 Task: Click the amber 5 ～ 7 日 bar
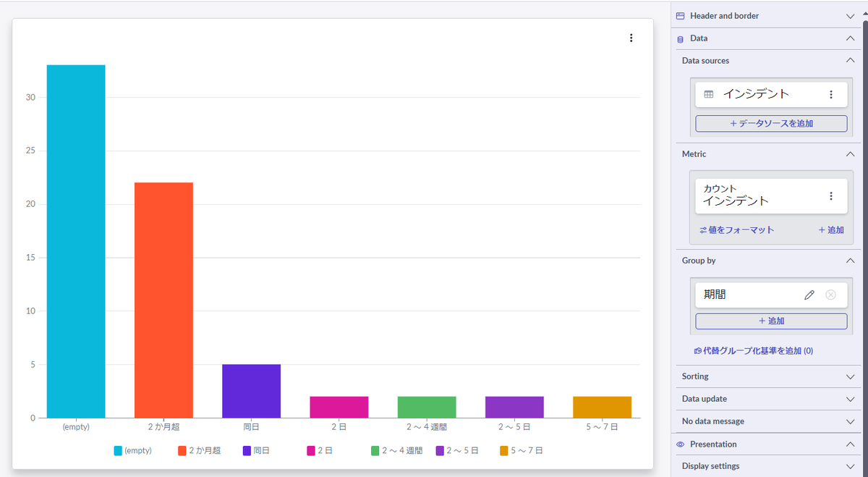602,407
